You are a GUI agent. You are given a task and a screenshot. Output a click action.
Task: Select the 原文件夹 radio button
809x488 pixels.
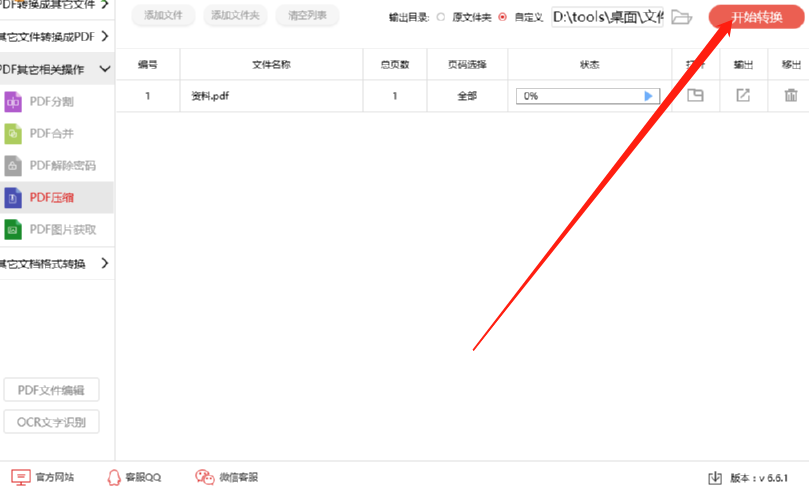tap(441, 17)
